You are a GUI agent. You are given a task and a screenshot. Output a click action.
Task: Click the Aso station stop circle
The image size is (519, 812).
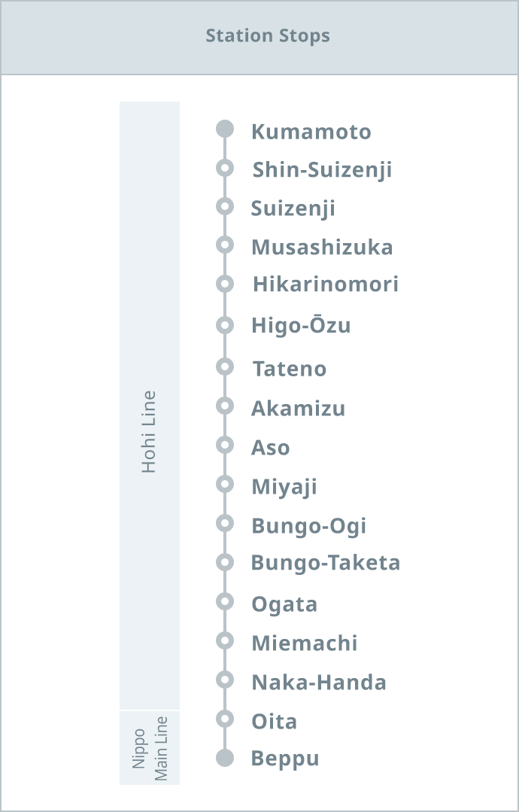click(225, 445)
